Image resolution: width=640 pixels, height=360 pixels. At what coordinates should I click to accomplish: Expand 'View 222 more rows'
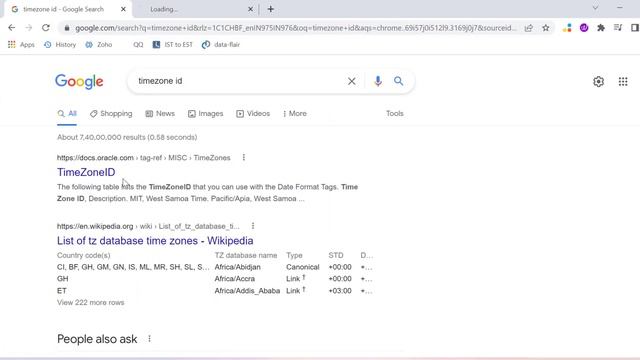point(91,302)
